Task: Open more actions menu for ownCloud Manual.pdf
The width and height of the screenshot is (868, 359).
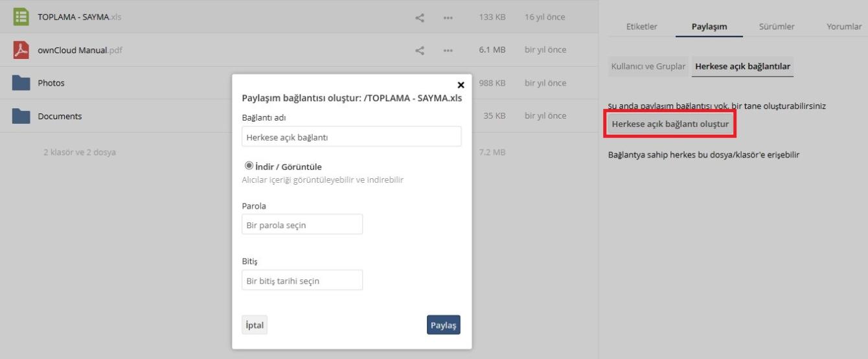Action: tap(448, 51)
